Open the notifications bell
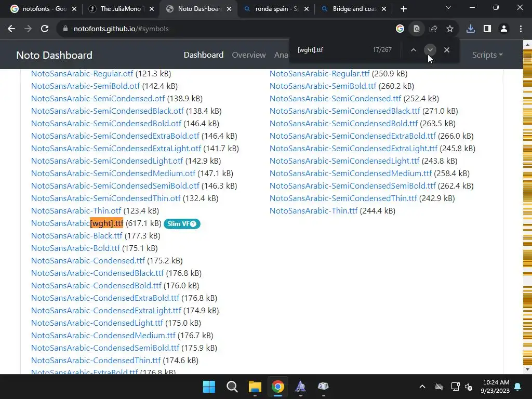The height and width of the screenshot is (399, 532). coord(518,387)
